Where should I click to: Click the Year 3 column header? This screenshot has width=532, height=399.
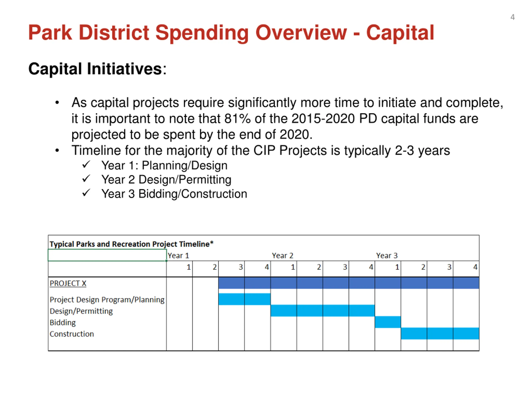tap(387, 255)
